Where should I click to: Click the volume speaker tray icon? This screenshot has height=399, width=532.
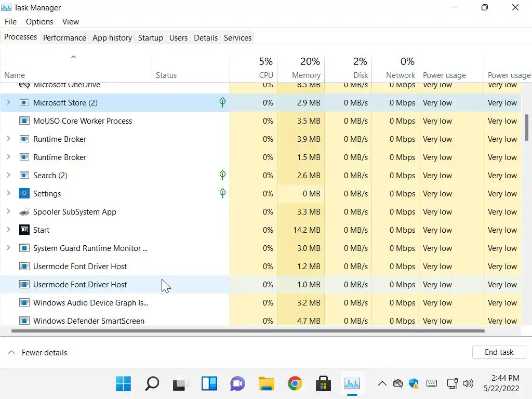coord(468,384)
